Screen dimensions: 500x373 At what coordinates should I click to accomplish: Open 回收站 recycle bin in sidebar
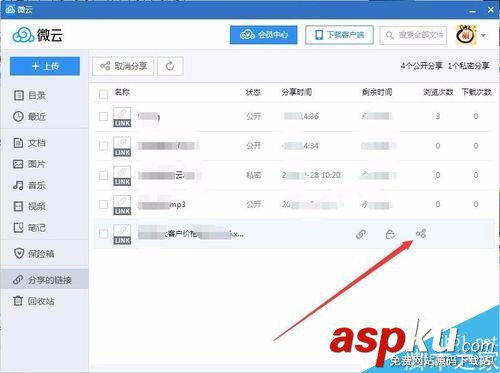click(x=34, y=301)
